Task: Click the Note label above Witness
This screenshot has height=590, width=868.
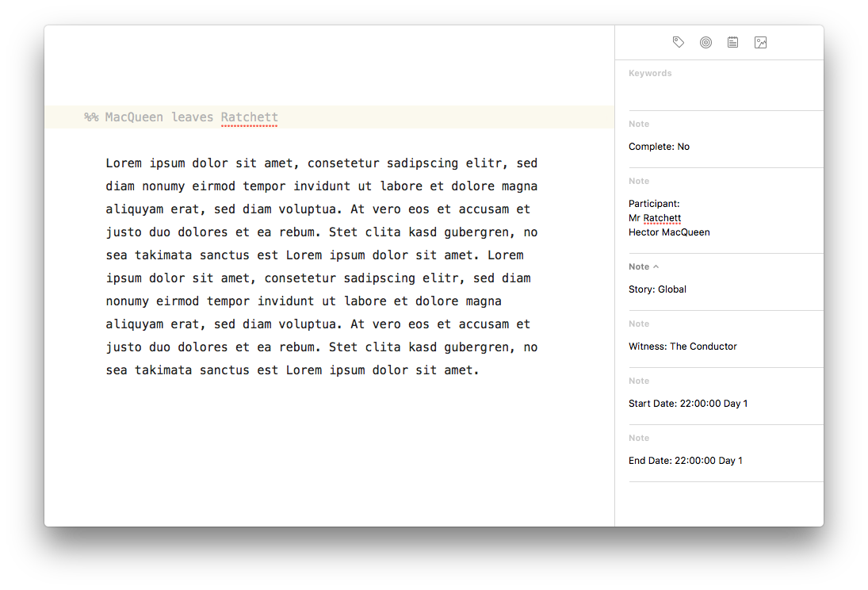Action: coord(639,324)
